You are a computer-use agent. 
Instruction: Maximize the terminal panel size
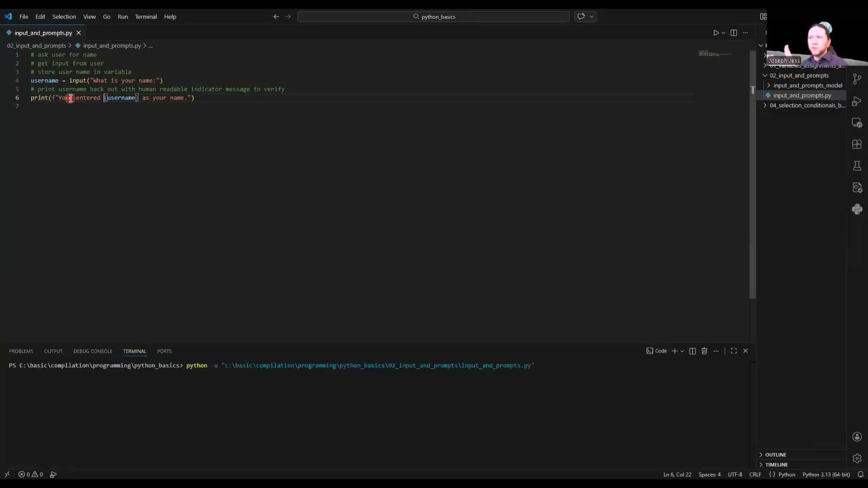coord(733,351)
